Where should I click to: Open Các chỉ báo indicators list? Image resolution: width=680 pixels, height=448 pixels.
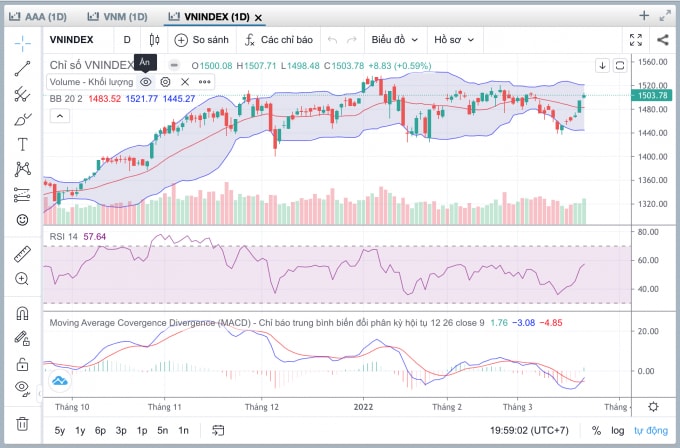278,40
